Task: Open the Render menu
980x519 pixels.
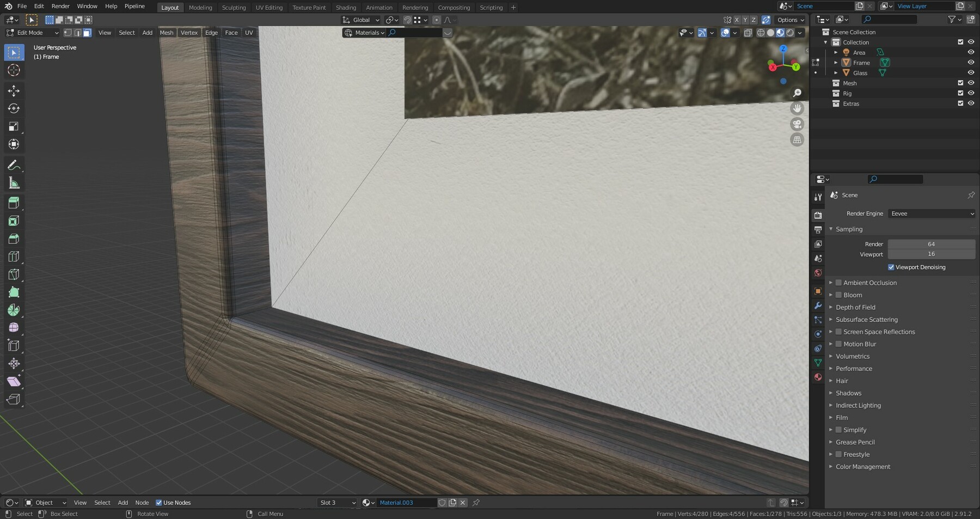Action: (60, 6)
